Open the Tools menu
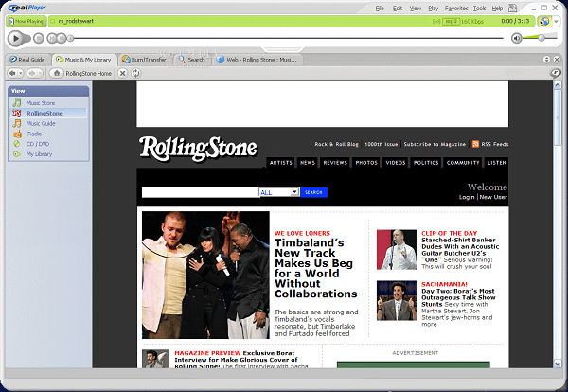568x392 pixels. [x=479, y=8]
